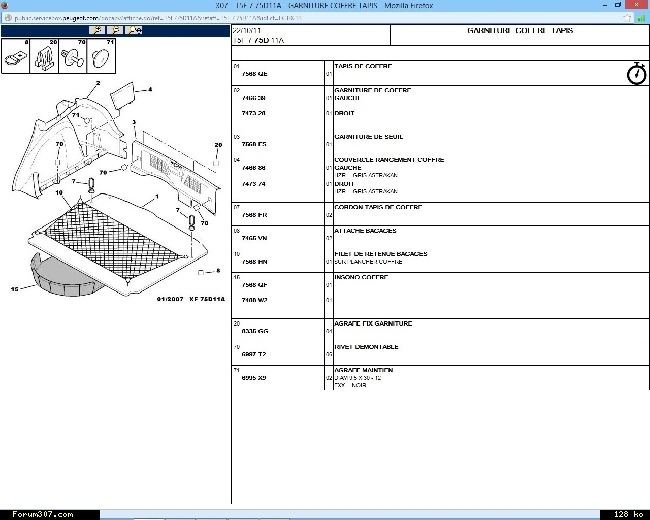Click FILET DE RETENUE BAGAGES description

click(381, 253)
